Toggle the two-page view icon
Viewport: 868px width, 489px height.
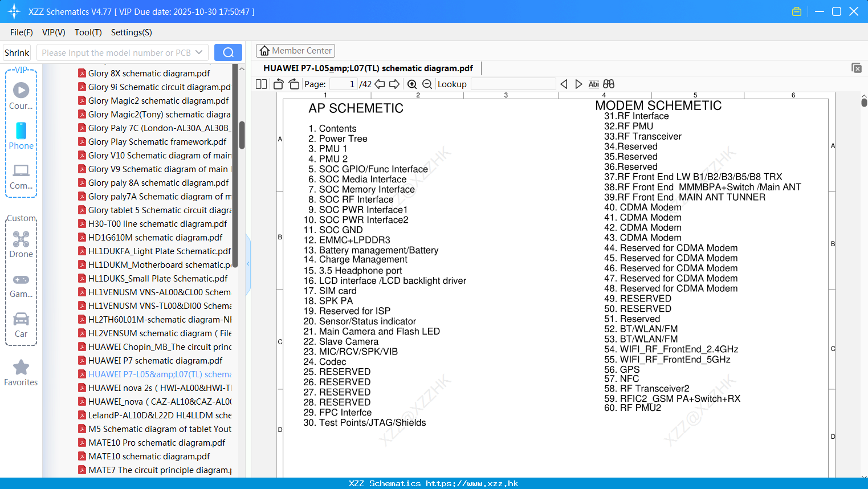click(261, 84)
